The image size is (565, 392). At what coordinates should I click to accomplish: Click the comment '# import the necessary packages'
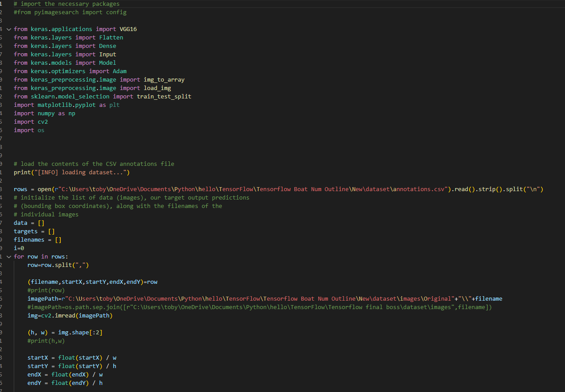(67, 4)
